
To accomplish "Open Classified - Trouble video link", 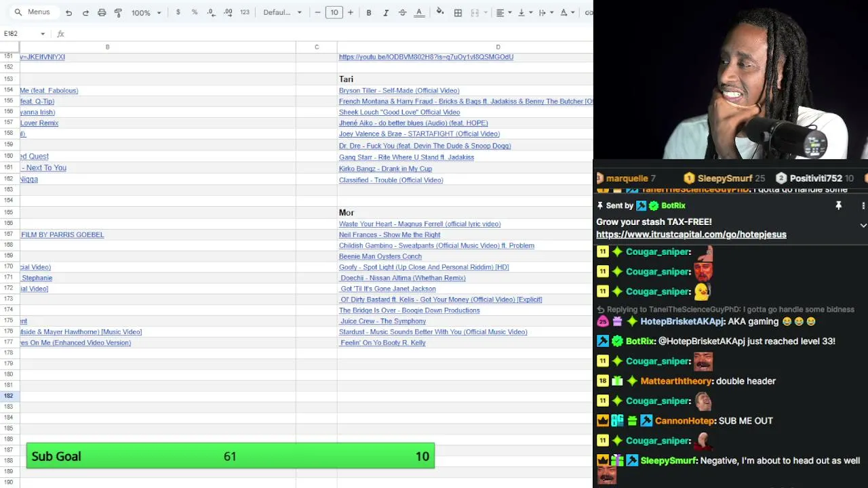I will tap(391, 180).
